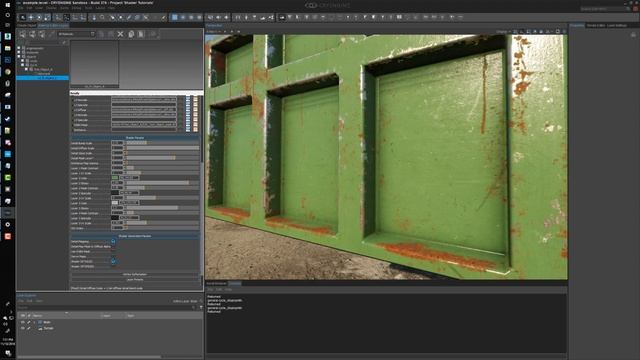
Task: Click the second icon of the Material Editor toolbar
Action: [32, 34]
